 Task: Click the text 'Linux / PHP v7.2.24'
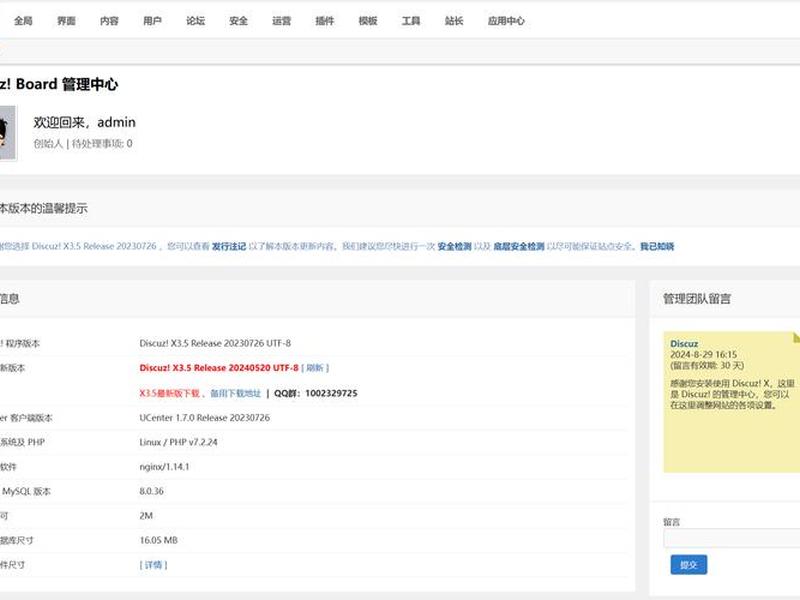[x=179, y=442]
